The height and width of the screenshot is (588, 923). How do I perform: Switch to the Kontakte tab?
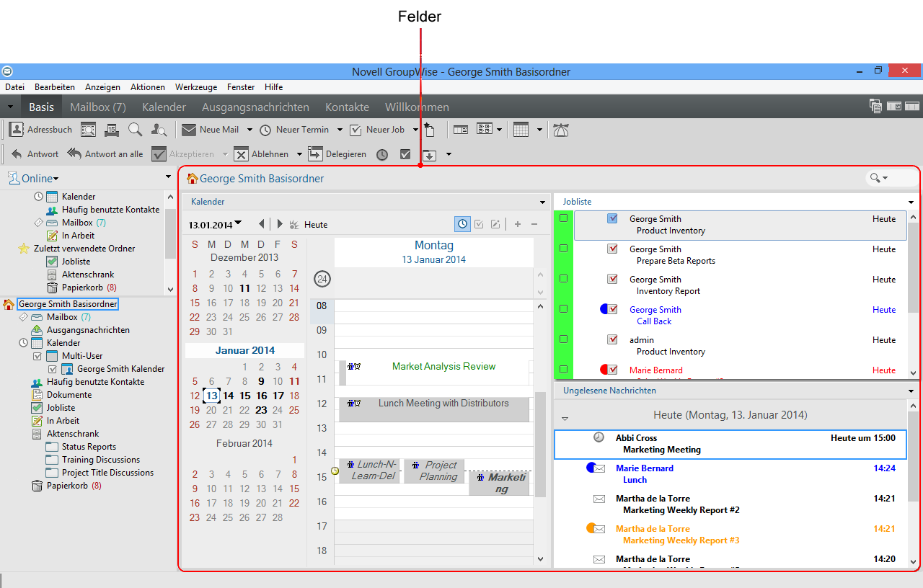point(347,107)
